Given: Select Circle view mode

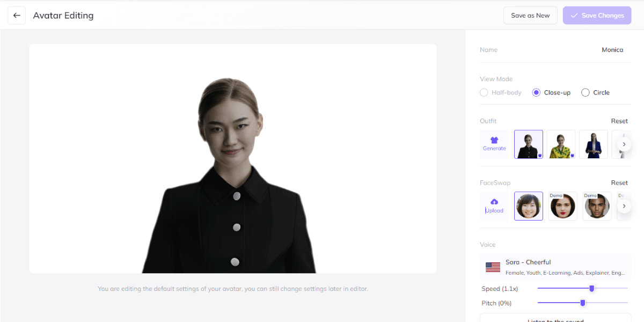Looking at the screenshot, I should point(596,92).
